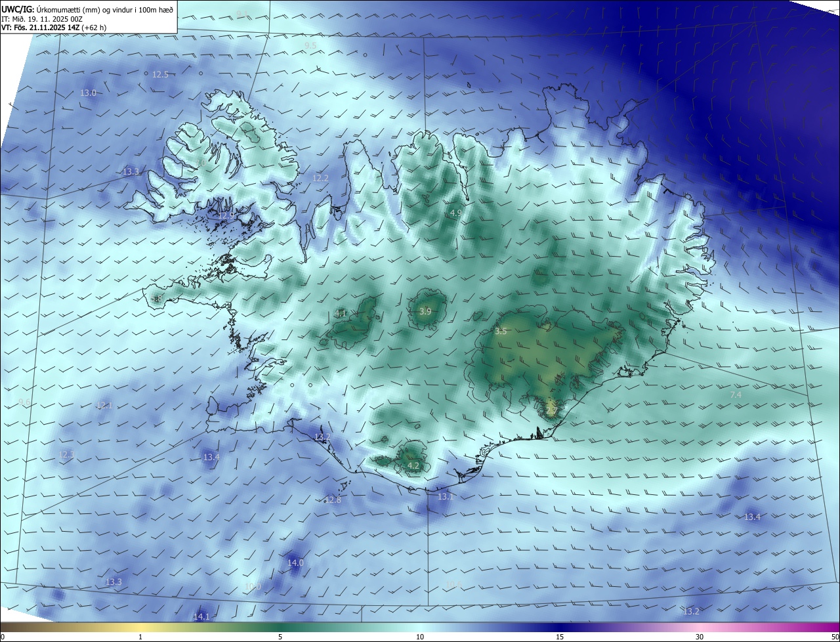840x642 pixels.
Task: Click the map value '4.2'
Action: click(x=413, y=465)
